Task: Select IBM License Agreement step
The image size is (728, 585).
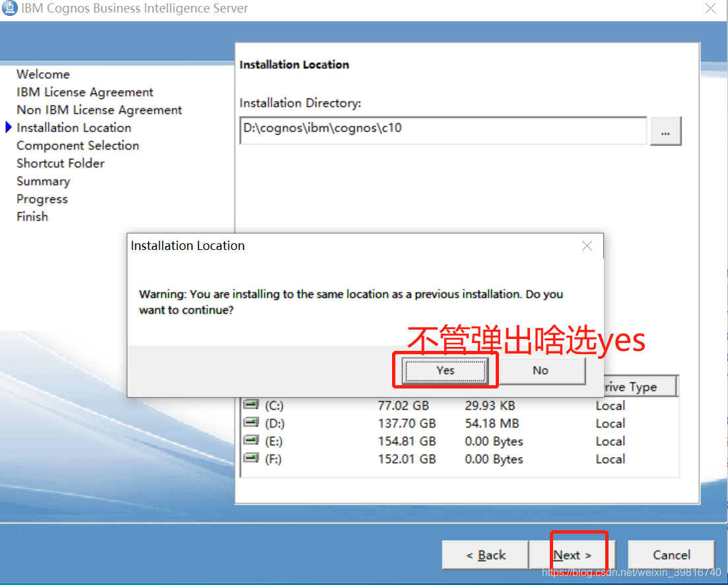Action: click(85, 92)
